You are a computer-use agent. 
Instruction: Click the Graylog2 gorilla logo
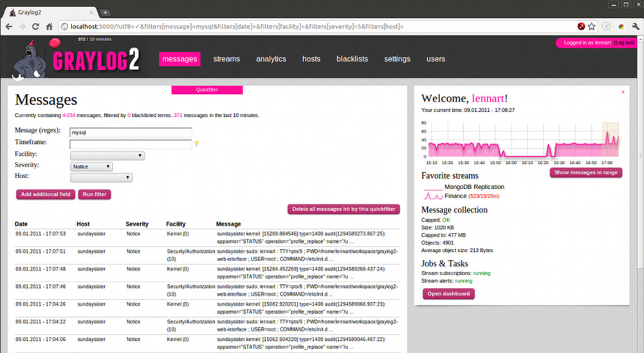(77, 59)
